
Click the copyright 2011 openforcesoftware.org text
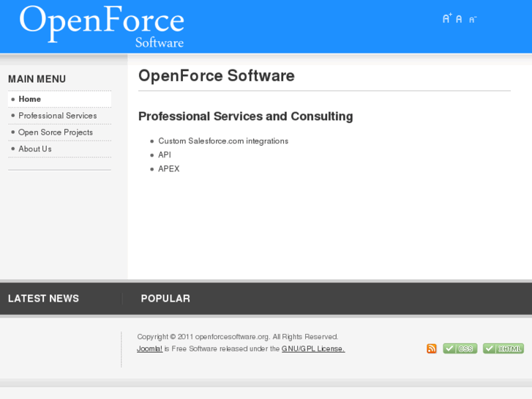pos(238,337)
